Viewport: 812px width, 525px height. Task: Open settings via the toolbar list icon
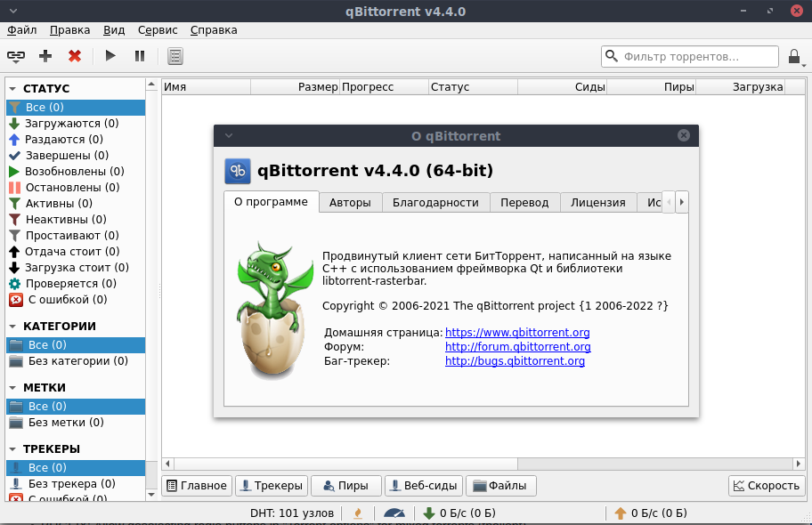point(175,56)
